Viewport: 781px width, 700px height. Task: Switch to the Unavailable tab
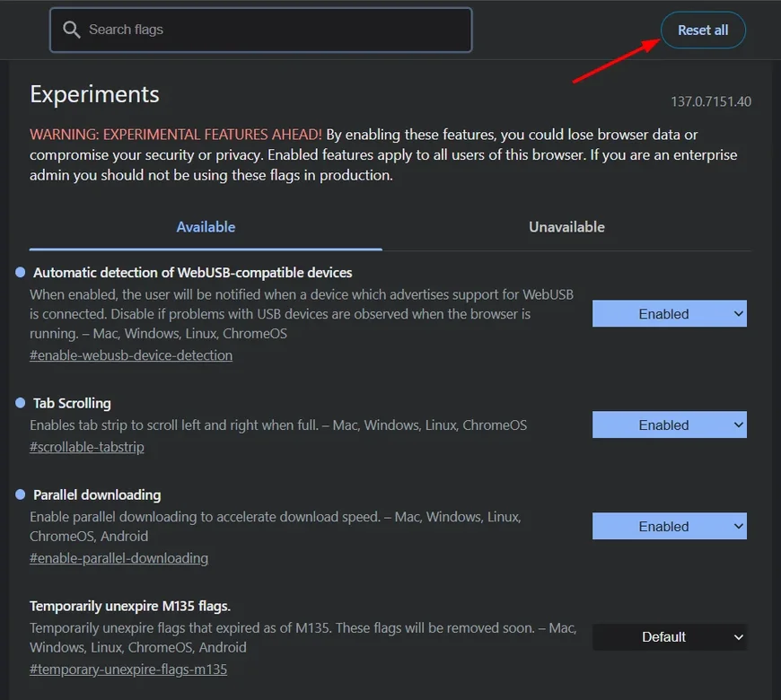point(566,227)
